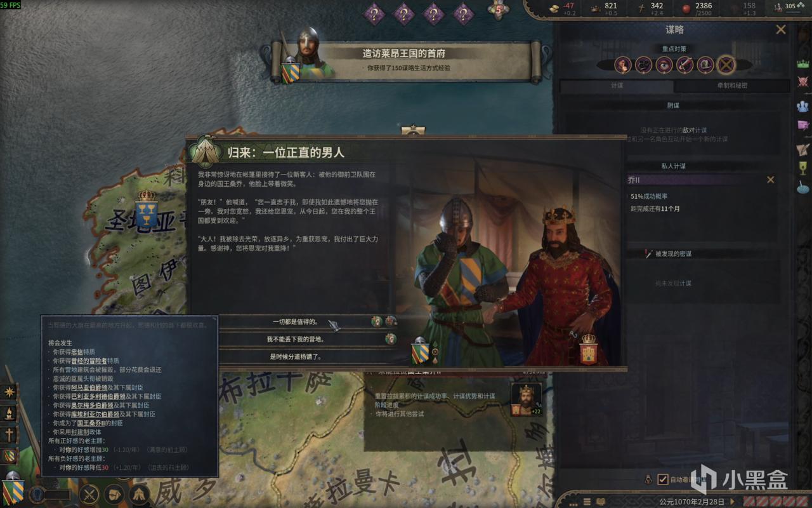
Task: Open the Military crossed-swords sidebar icon
Action: tap(803, 84)
